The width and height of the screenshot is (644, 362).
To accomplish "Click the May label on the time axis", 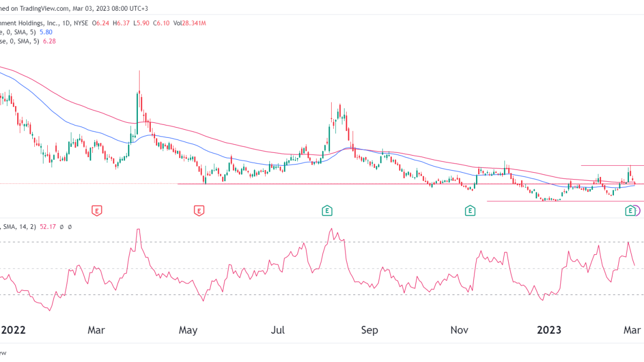I will click(x=188, y=330).
